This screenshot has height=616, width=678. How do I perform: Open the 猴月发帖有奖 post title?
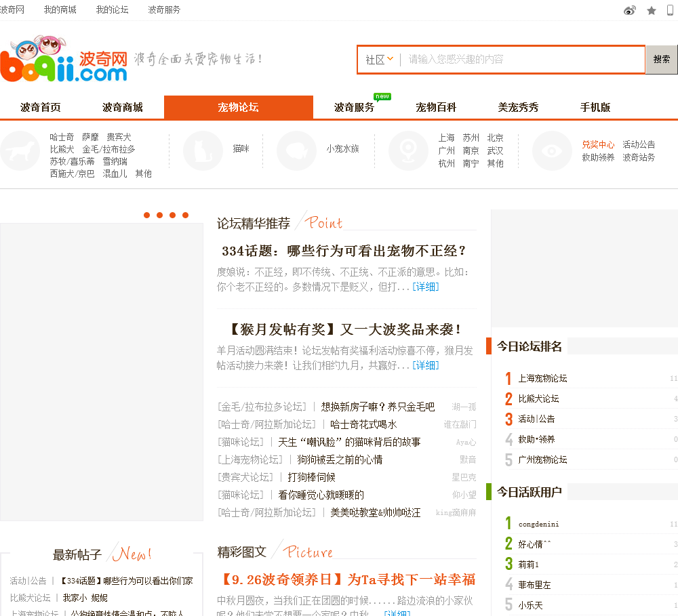pyautogui.click(x=344, y=329)
